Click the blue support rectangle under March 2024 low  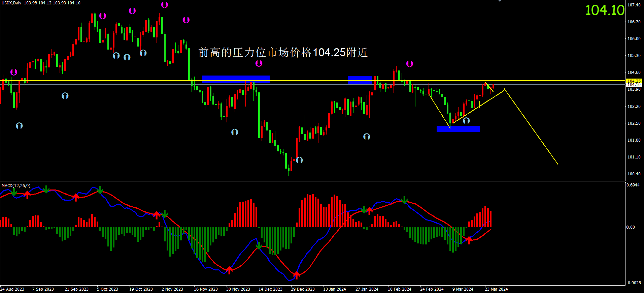coord(458,129)
